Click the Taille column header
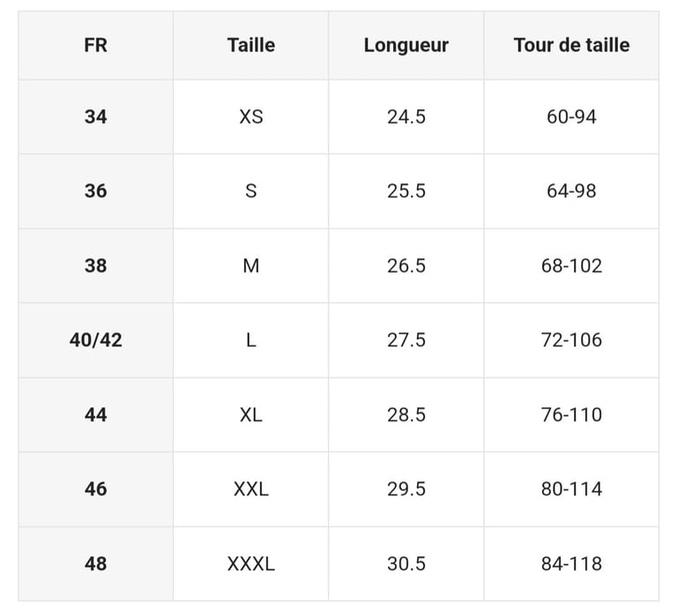 pyautogui.click(x=250, y=45)
